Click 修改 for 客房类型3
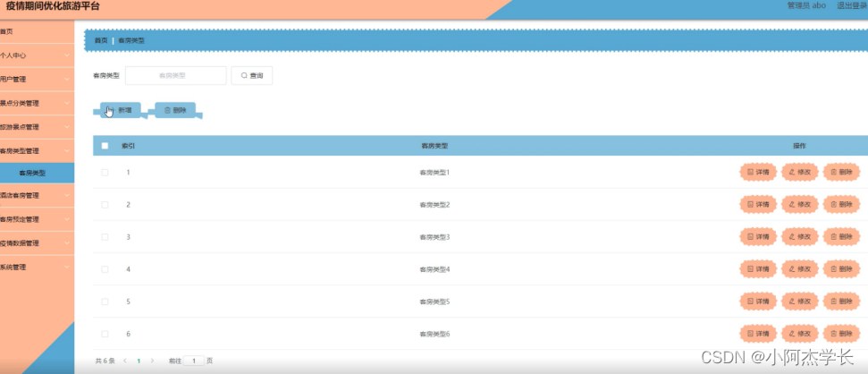The image size is (868, 374). [x=800, y=237]
